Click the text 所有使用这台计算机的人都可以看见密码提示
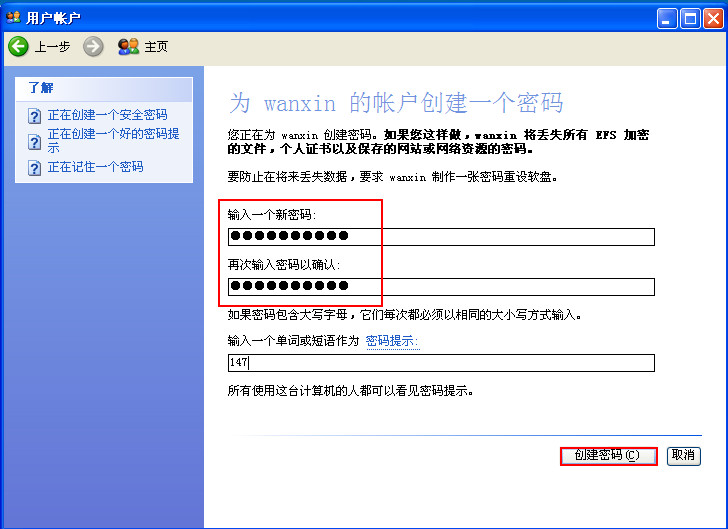 [x=351, y=391]
